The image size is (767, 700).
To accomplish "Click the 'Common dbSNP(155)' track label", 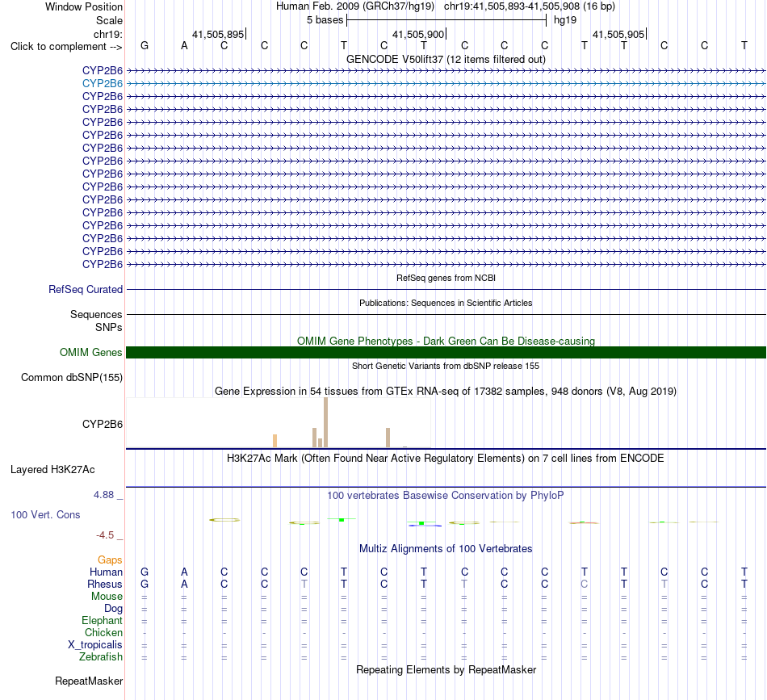I will pos(71,378).
